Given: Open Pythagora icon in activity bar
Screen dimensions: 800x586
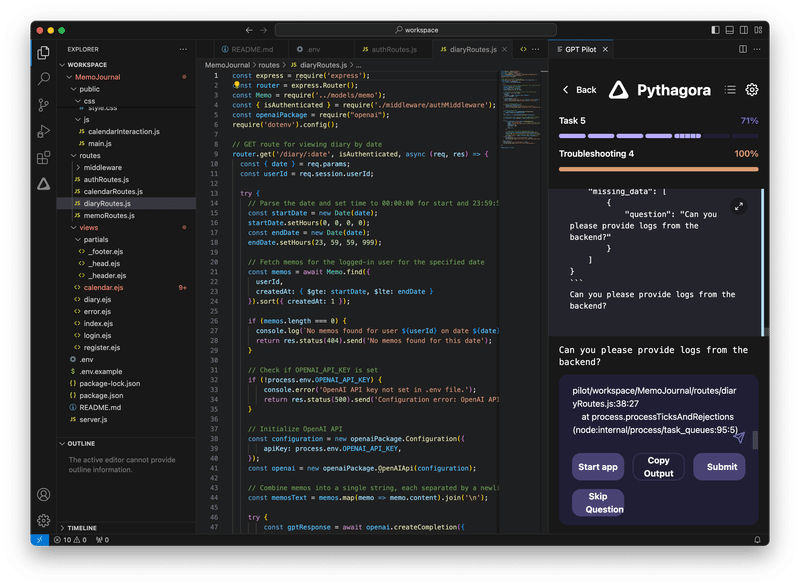Looking at the screenshot, I should coord(44,184).
